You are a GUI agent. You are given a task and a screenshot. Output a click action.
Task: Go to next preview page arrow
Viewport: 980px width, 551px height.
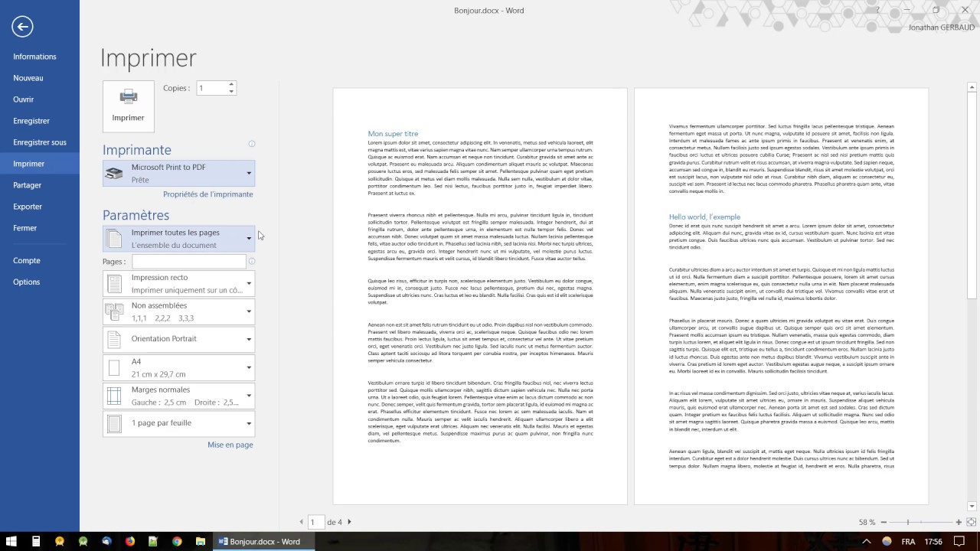click(x=349, y=522)
